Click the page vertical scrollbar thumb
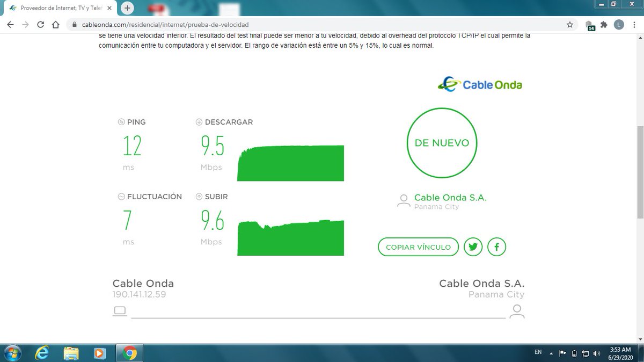Viewport: 644px width, 362px height. (640, 172)
